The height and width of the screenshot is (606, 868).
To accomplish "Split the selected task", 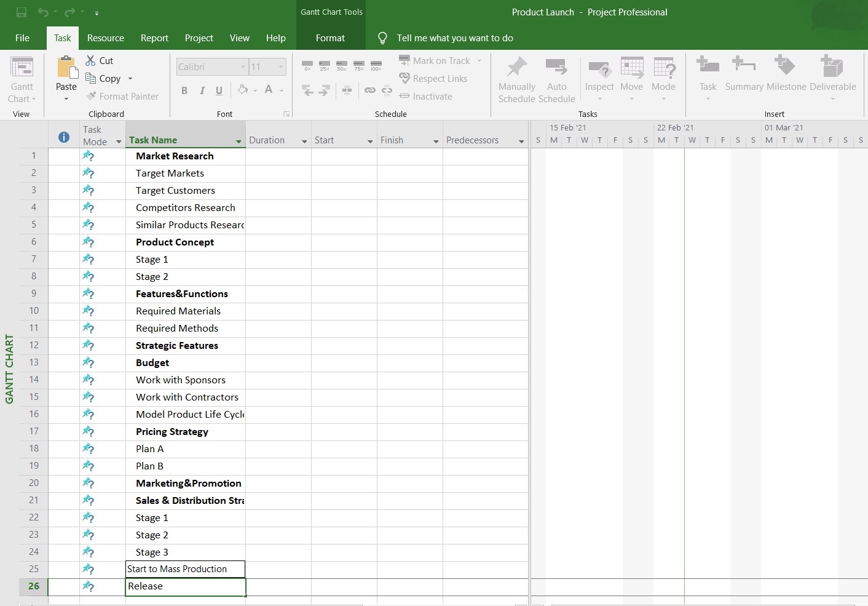I will 347,90.
